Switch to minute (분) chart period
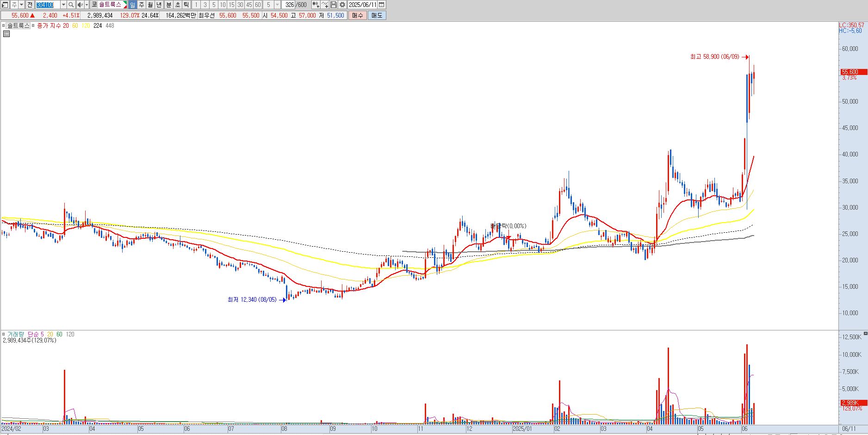The width and height of the screenshot is (868, 435). click(x=169, y=5)
